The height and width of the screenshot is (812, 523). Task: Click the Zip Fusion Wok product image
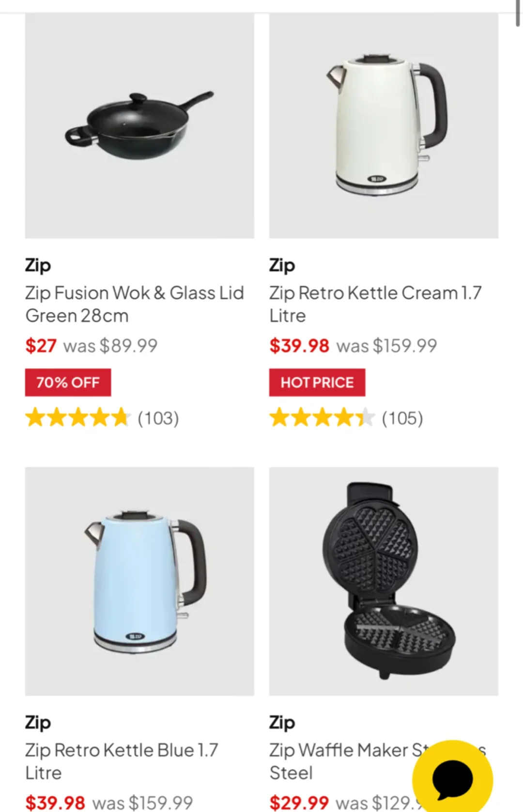pyautogui.click(x=139, y=125)
